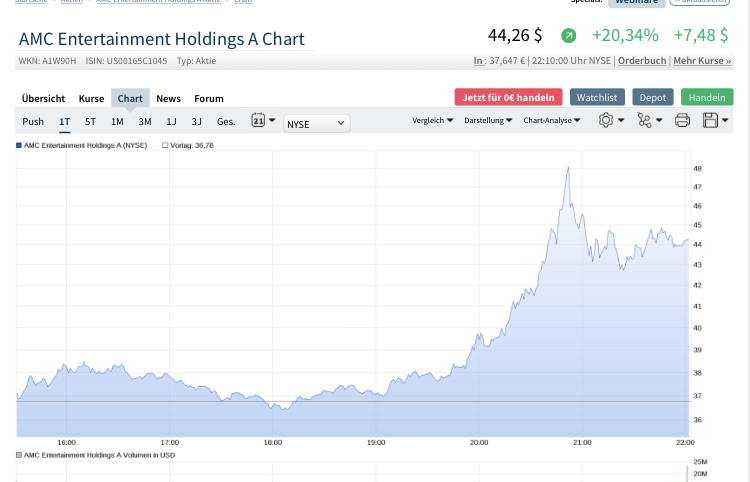Open the Orderbuch link
This screenshot has width=750, height=482.
click(x=642, y=61)
